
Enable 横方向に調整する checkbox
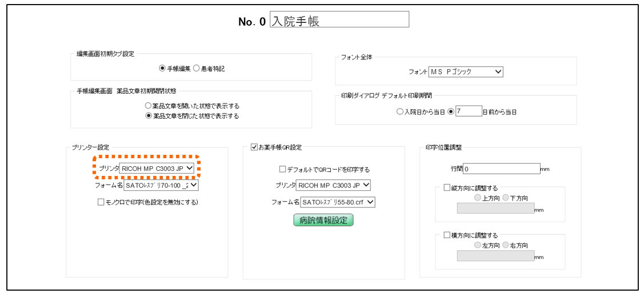pyautogui.click(x=447, y=235)
